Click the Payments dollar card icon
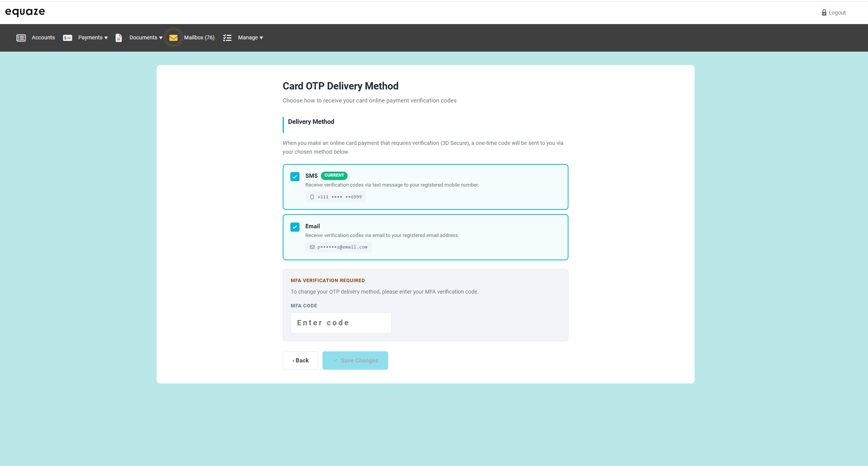The height and width of the screenshot is (466, 868). point(68,38)
